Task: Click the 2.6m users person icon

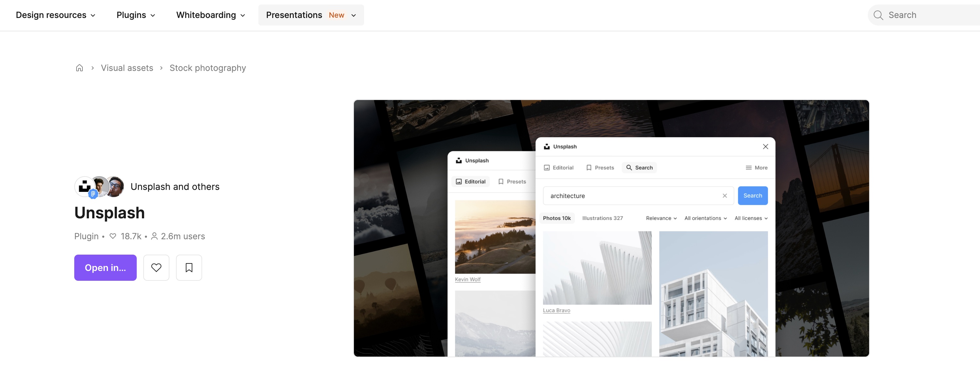Action: pos(154,236)
